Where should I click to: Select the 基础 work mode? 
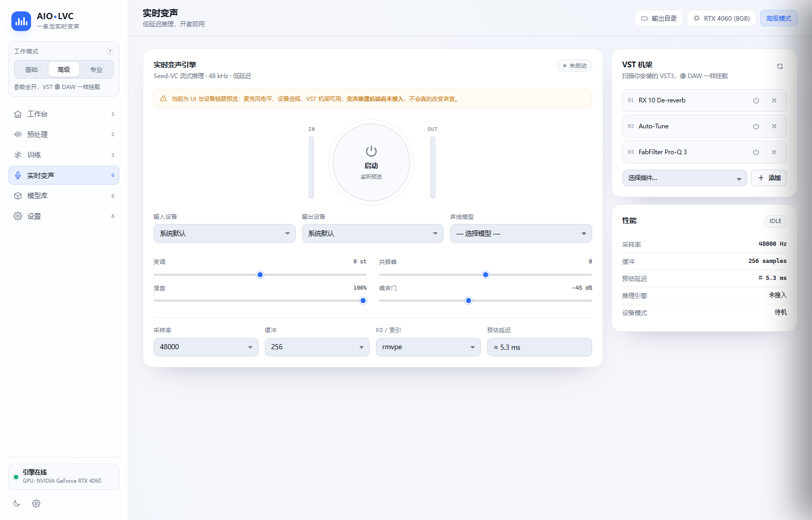click(x=32, y=69)
